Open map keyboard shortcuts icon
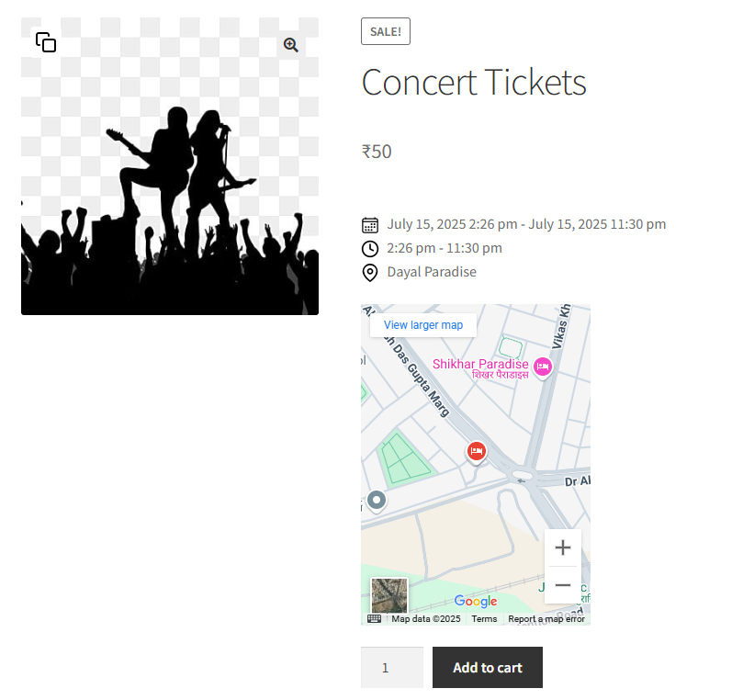 [x=375, y=618]
